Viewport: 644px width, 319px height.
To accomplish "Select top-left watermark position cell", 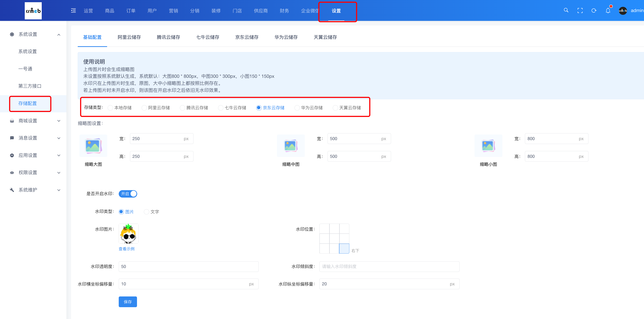I will pyautogui.click(x=325, y=229).
